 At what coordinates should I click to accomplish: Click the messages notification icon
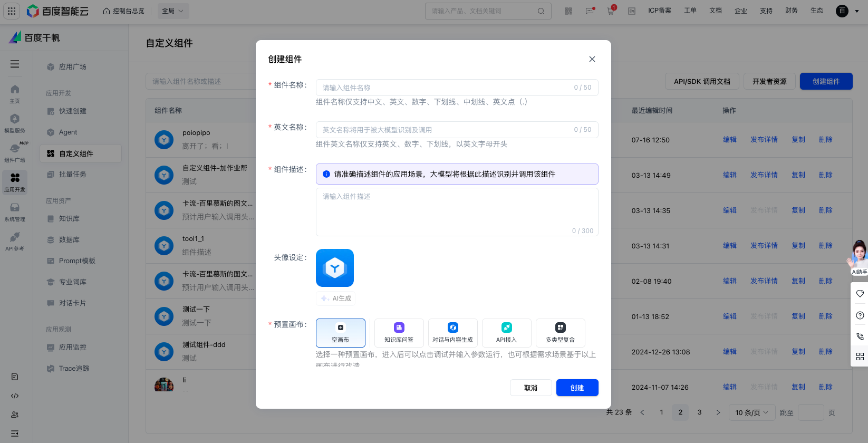tap(590, 11)
